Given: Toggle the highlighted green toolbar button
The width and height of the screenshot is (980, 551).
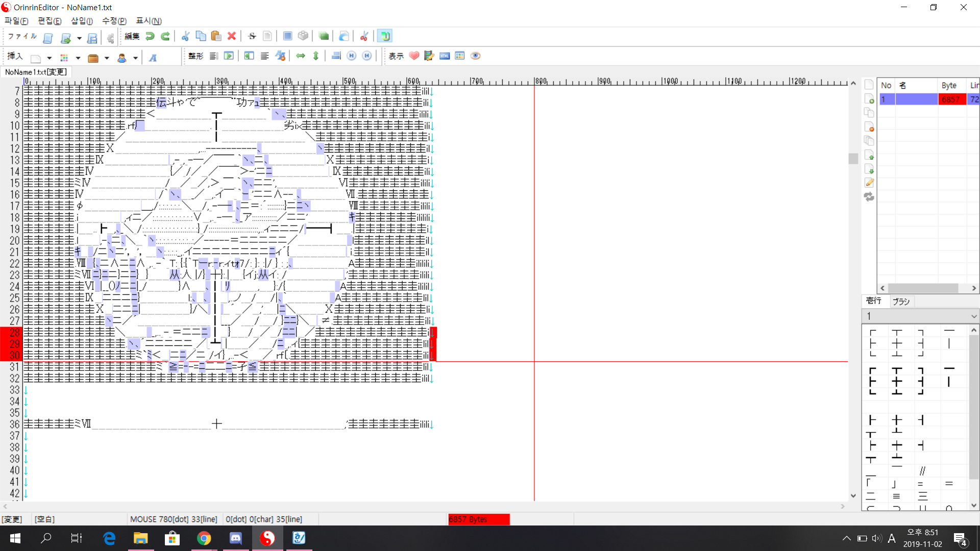Looking at the screenshot, I should tap(385, 36).
